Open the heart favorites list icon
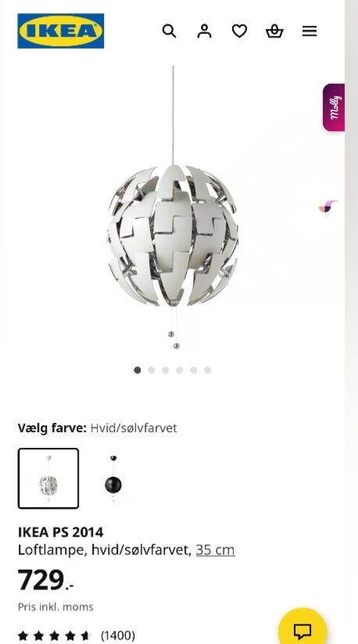The image size is (358, 644). pyautogui.click(x=239, y=30)
